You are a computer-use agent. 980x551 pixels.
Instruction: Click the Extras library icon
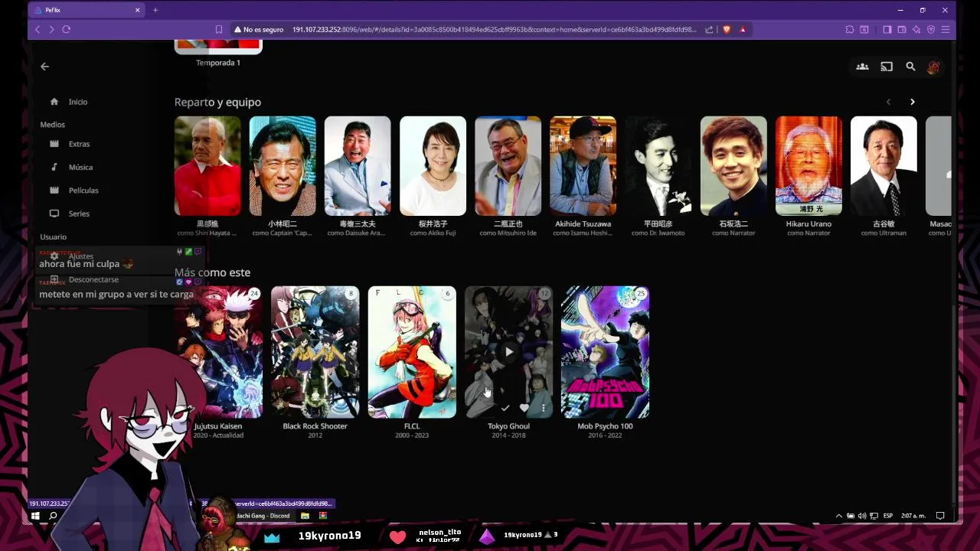point(54,144)
